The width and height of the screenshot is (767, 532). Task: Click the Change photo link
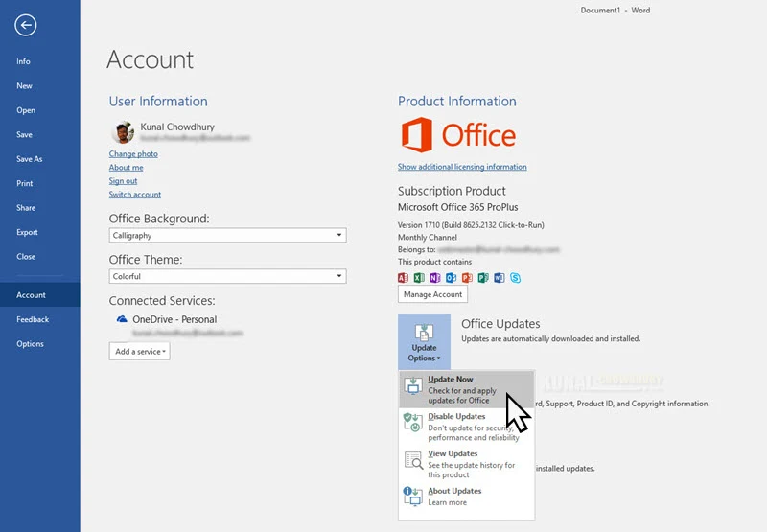tap(133, 154)
